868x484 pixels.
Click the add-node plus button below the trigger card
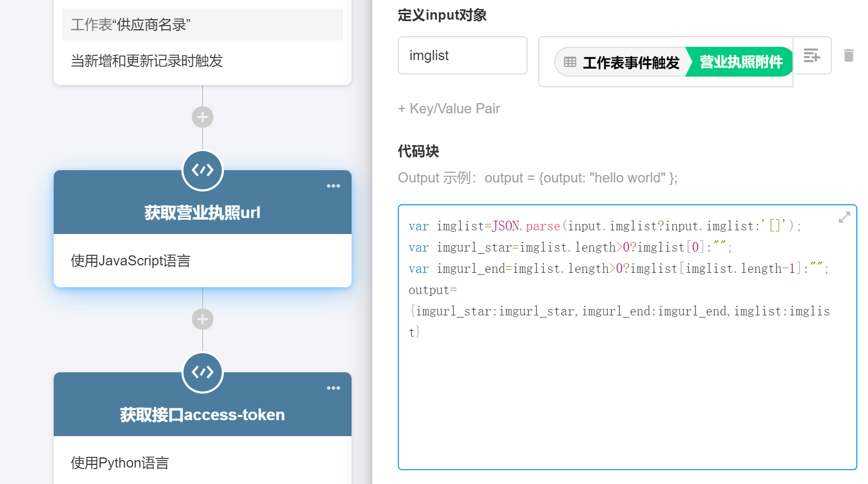point(203,117)
